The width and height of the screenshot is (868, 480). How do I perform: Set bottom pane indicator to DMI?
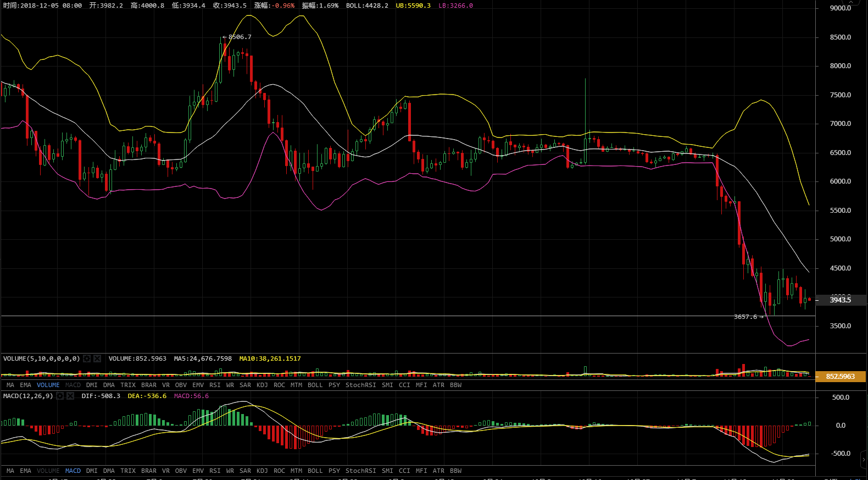pos(92,471)
